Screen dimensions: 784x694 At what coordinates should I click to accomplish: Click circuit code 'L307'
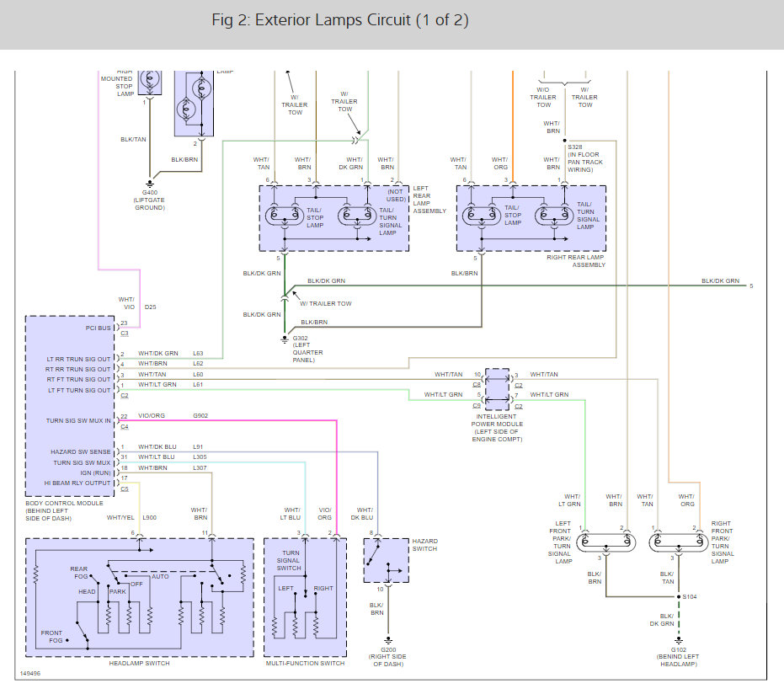point(200,467)
